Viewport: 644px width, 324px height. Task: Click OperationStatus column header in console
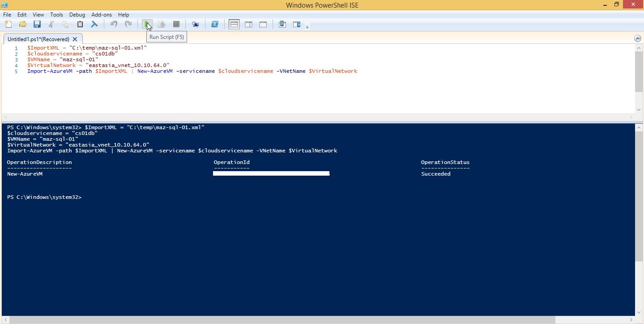[x=445, y=162]
